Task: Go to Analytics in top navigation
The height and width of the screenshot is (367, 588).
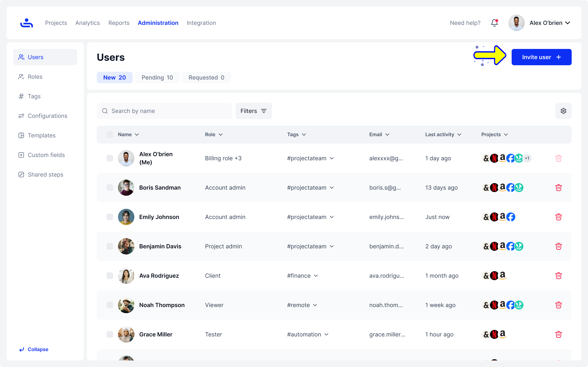Action: pyautogui.click(x=87, y=23)
